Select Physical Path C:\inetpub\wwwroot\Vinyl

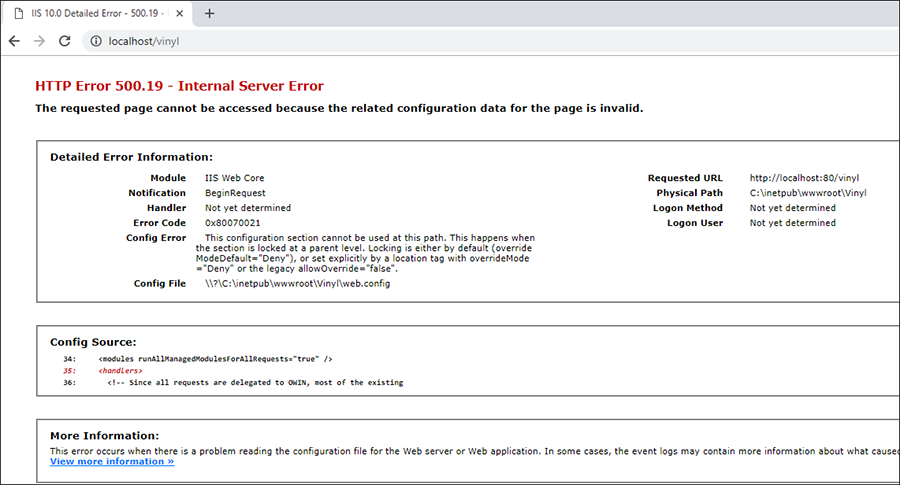pyautogui.click(x=808, y=193)
